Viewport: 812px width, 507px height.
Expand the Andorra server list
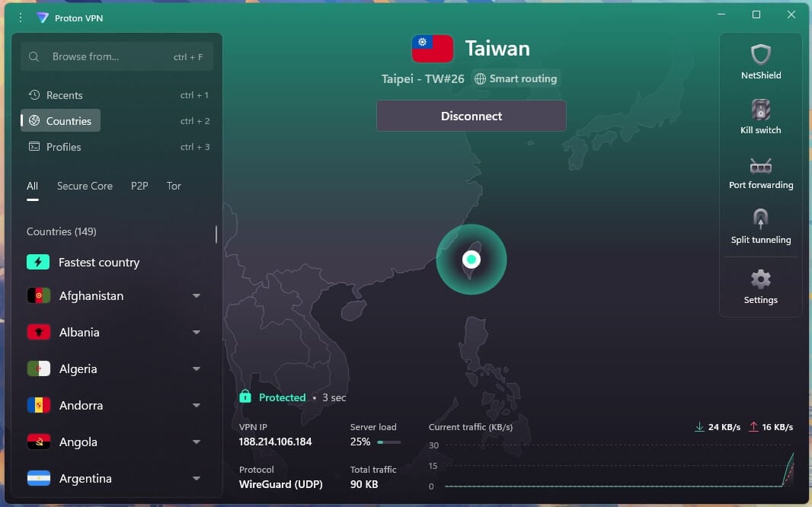197,405
